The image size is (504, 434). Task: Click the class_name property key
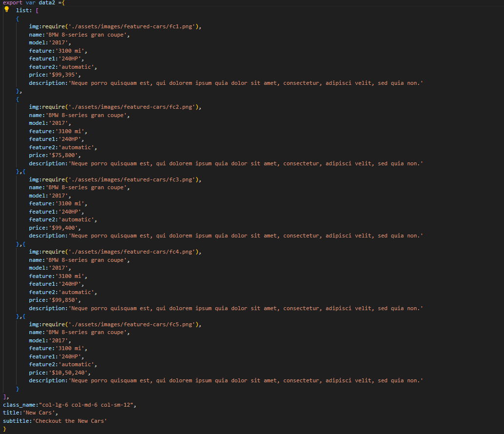(x=19, y=405)
